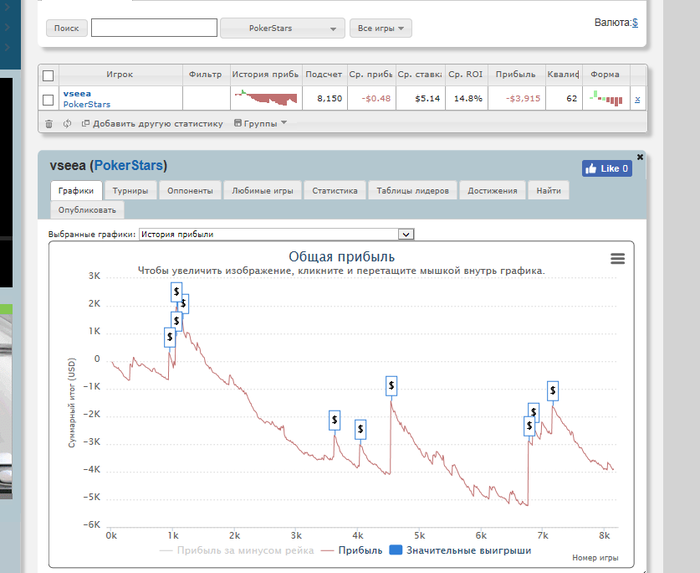Click the $ marker near game 4.5k

[x=392, y=386]
